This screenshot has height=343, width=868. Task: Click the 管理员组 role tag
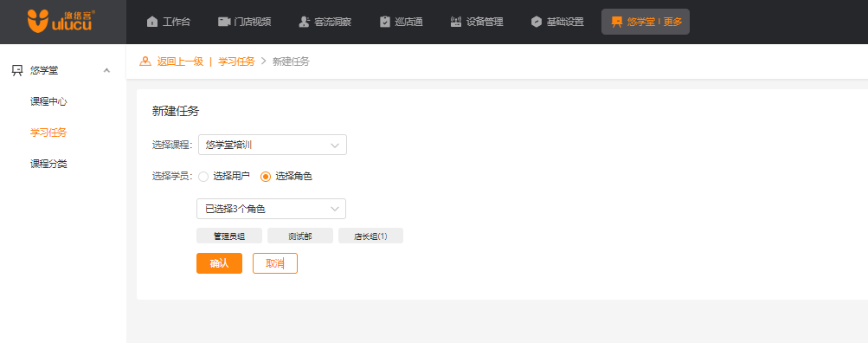click(229, 236)
